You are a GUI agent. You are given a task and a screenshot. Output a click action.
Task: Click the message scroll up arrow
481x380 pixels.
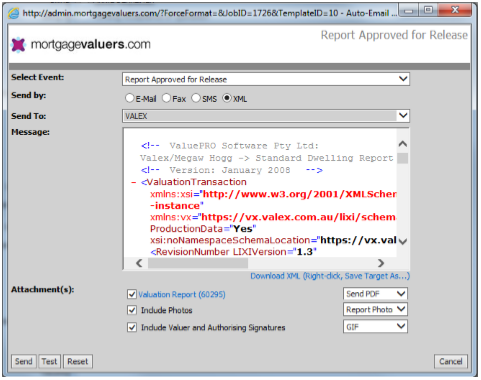pyautogui.click(x=403, y=144)
